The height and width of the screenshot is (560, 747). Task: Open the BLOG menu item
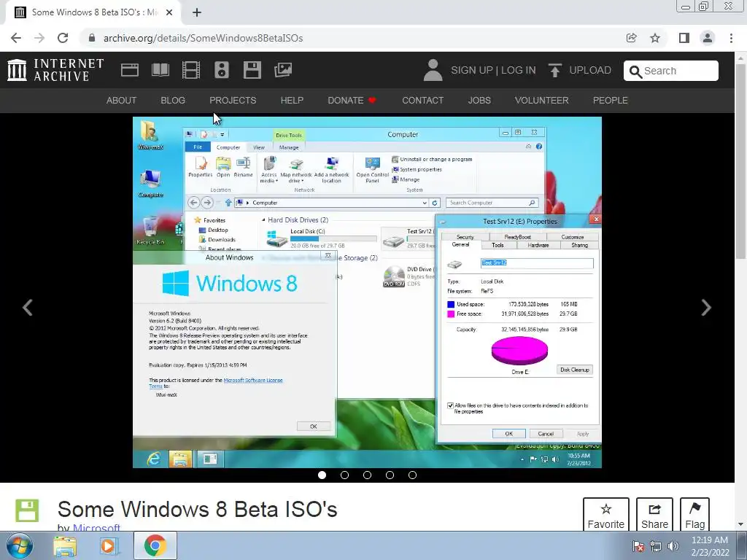click(173, 101)
